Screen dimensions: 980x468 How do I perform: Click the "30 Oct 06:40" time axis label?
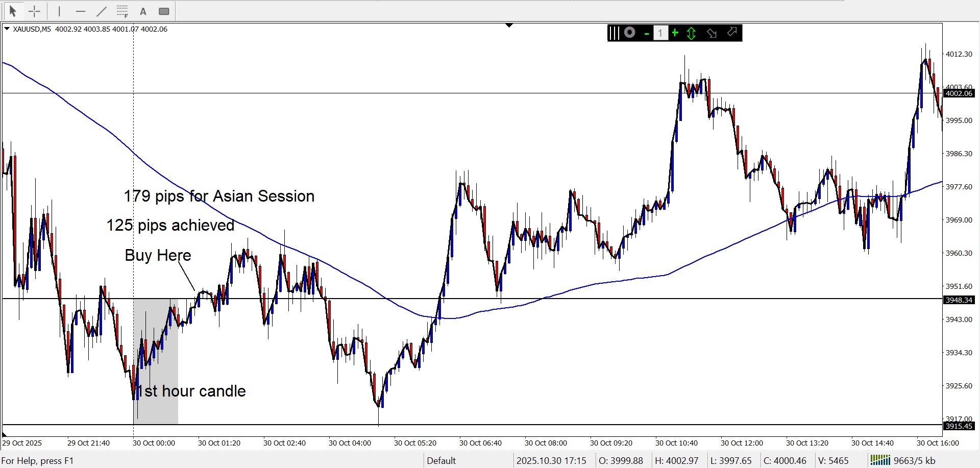point(480,443)
